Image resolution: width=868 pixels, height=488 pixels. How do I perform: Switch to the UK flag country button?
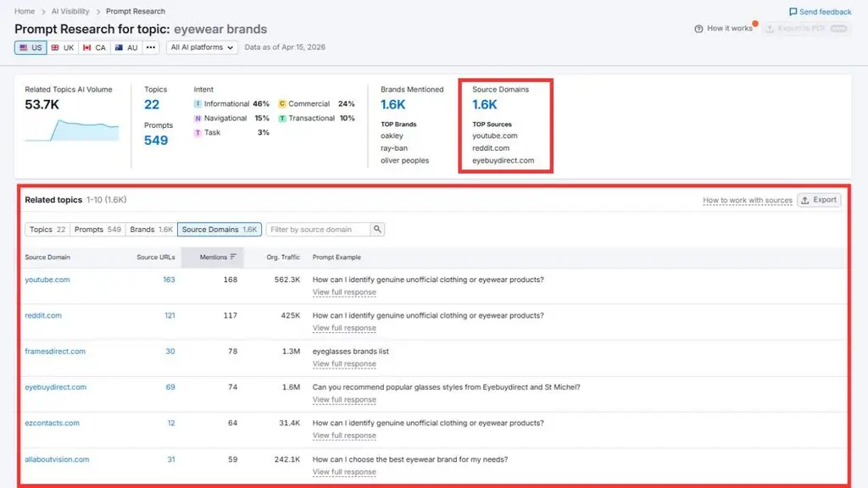(x=63, y=47)
